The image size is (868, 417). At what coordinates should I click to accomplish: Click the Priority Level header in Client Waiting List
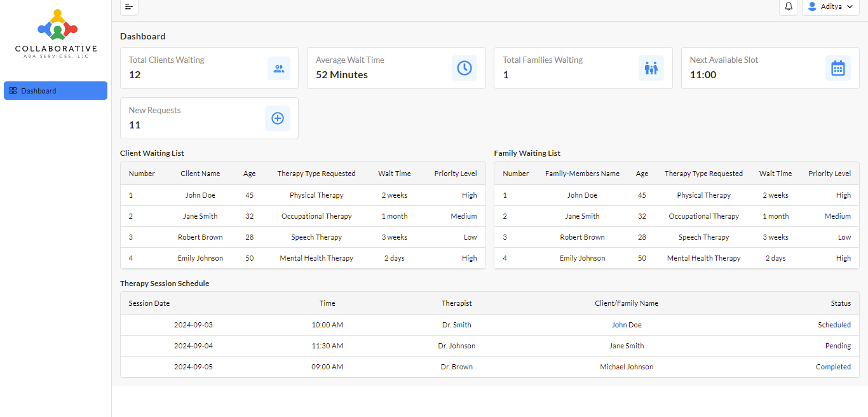(x=455, y=174)
